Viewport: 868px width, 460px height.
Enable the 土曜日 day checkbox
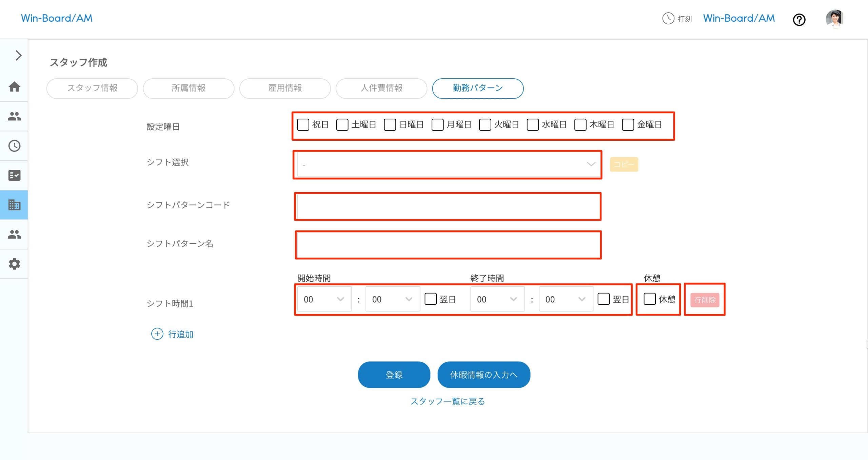click(x=342, y=124)
